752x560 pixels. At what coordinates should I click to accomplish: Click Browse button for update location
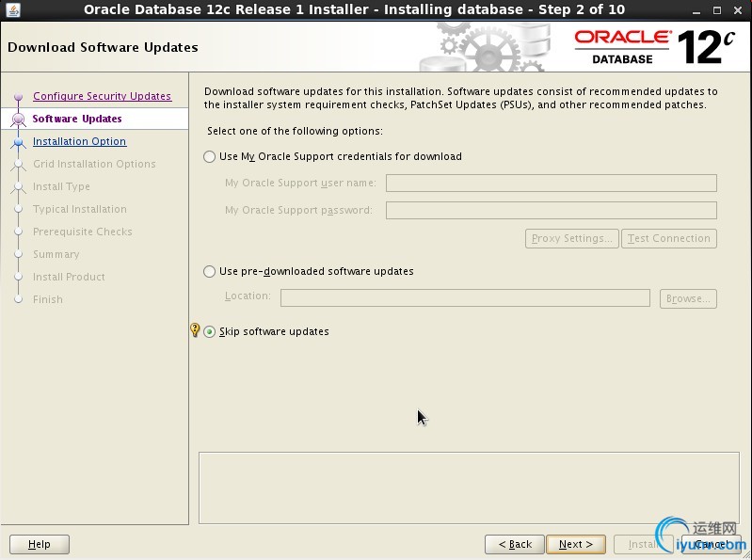click(688, 298)
